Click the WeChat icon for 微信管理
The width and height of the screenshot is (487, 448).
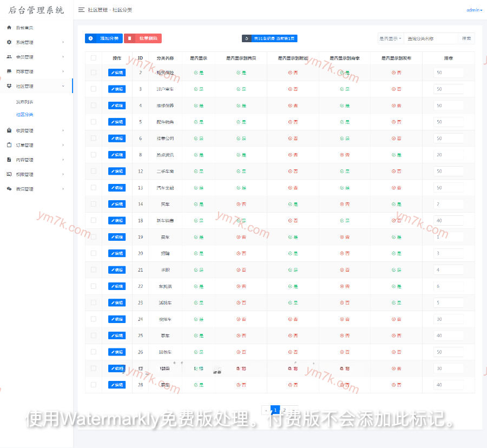coord(9,189)
